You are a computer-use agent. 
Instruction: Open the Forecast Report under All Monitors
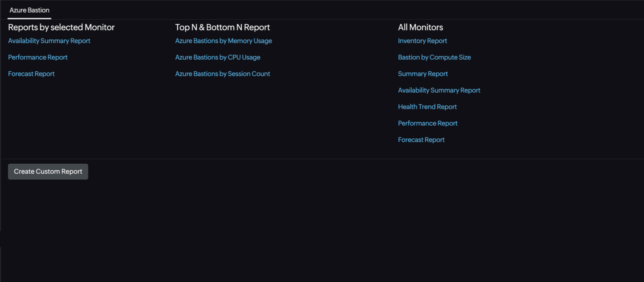pos(421,140)
